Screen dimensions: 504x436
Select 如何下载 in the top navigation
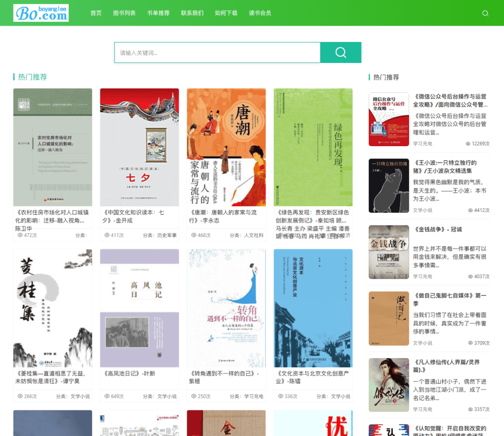pos(226,13)
